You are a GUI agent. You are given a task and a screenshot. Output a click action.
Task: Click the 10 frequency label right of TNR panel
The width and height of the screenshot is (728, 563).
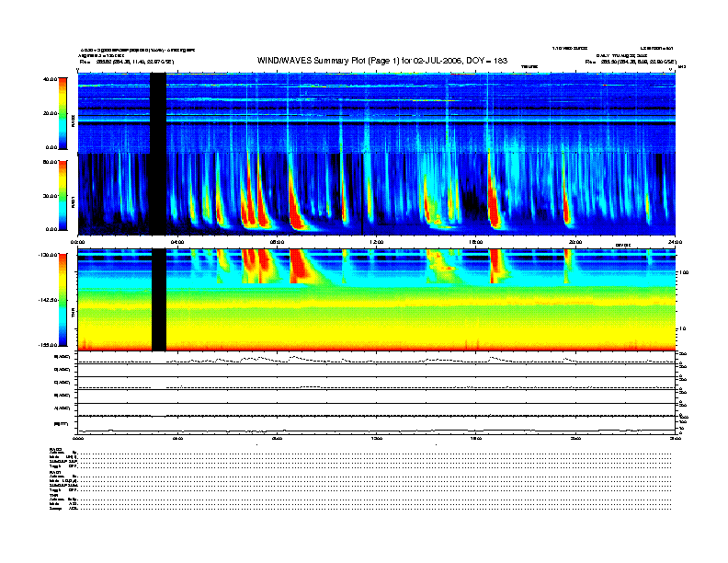point(683,329)
